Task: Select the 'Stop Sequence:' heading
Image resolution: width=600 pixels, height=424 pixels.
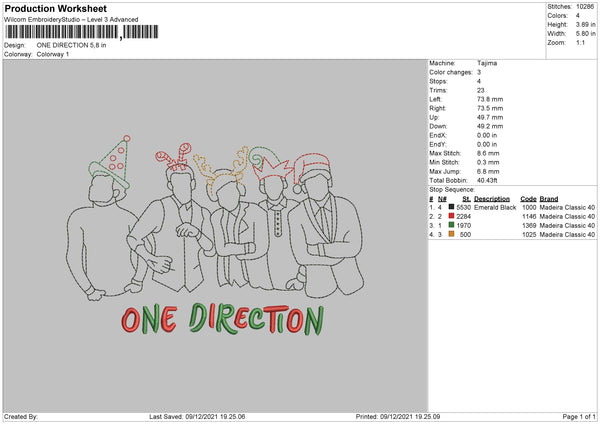Action: click(x=452, y=190)
